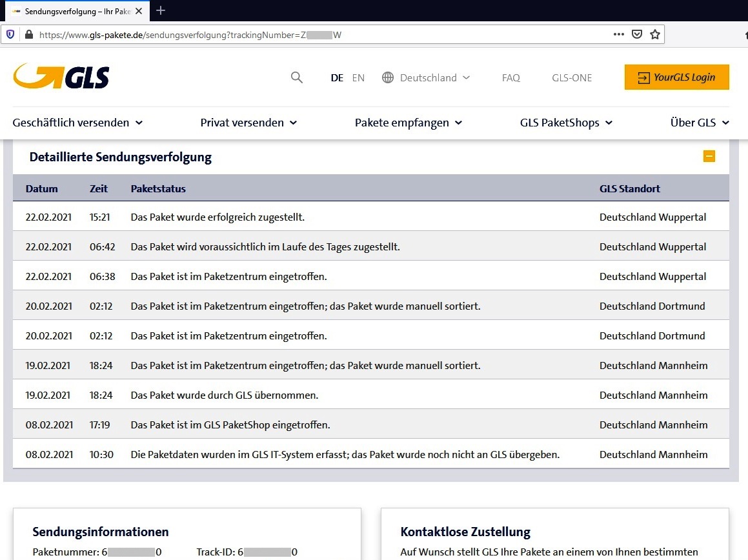
Task: Click Firefox tracking protection shield icon
Action: (10, 35)
